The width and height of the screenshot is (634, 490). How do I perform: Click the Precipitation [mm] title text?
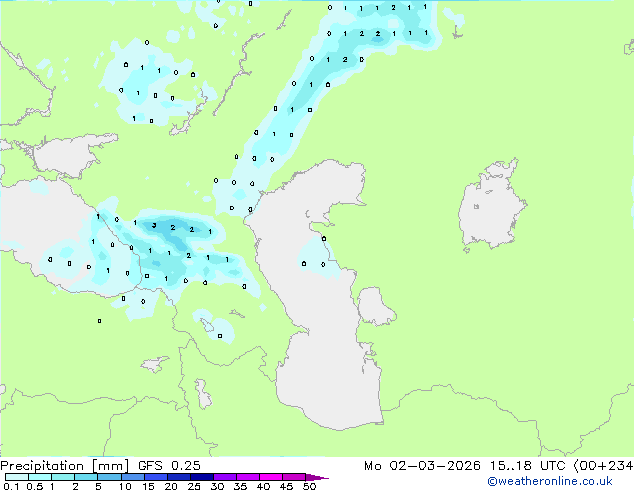64,466
